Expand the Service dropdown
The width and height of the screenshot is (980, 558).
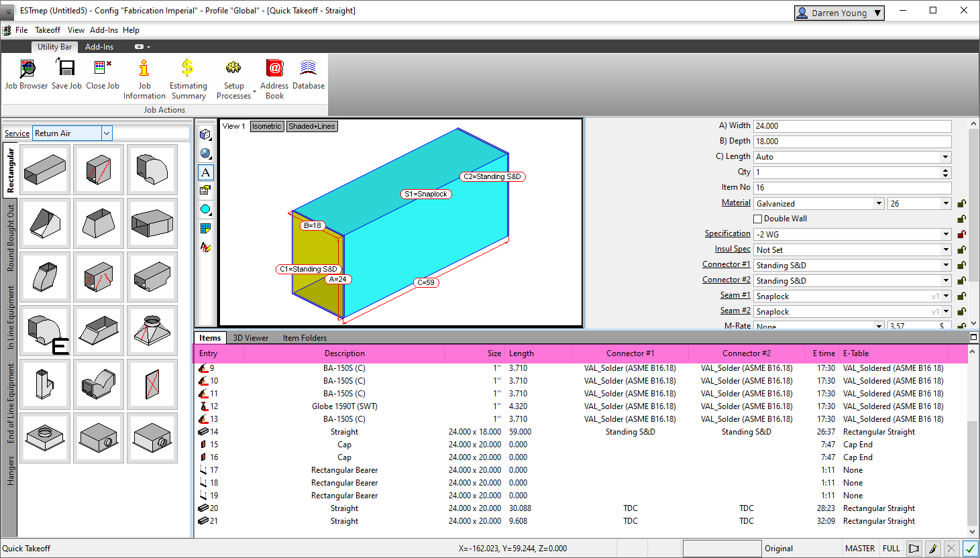pyautogui.click(x=107, y=133)
